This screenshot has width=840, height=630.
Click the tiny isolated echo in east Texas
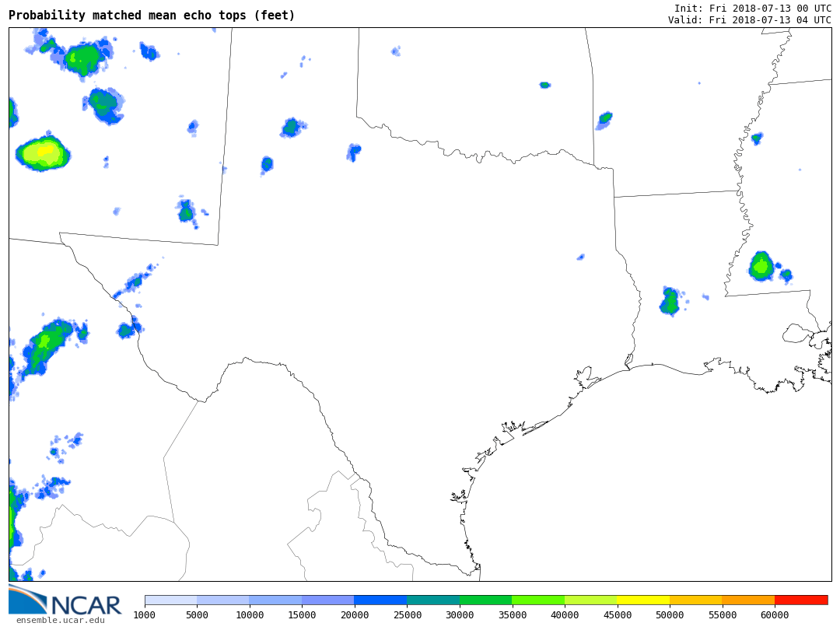point(580,257)
